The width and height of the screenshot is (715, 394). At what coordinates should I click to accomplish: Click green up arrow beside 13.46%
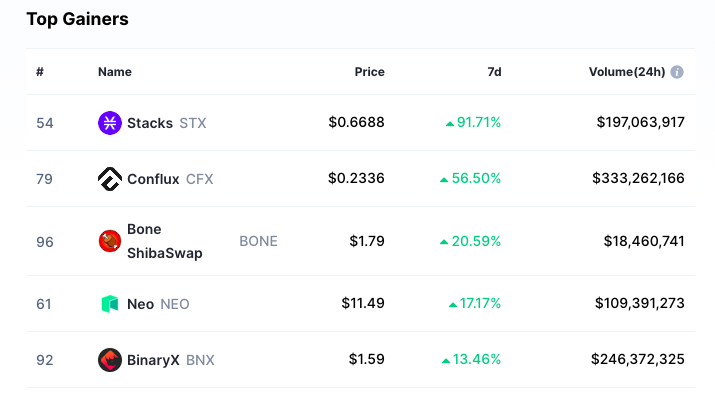click(446, 361)
